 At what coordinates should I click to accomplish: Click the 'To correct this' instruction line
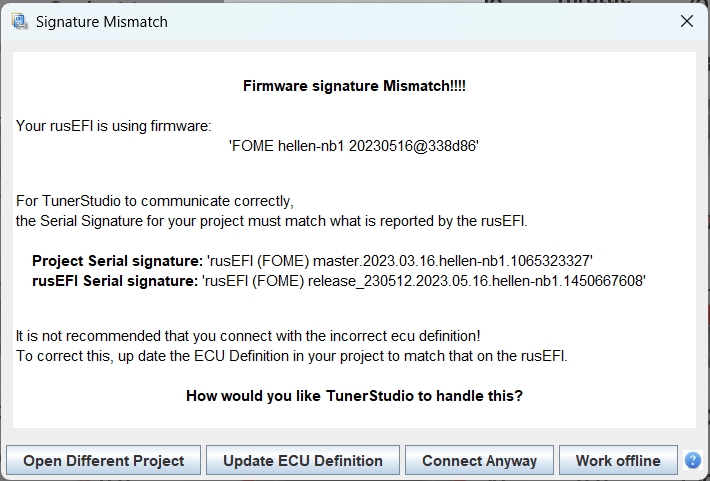point(291,356)
